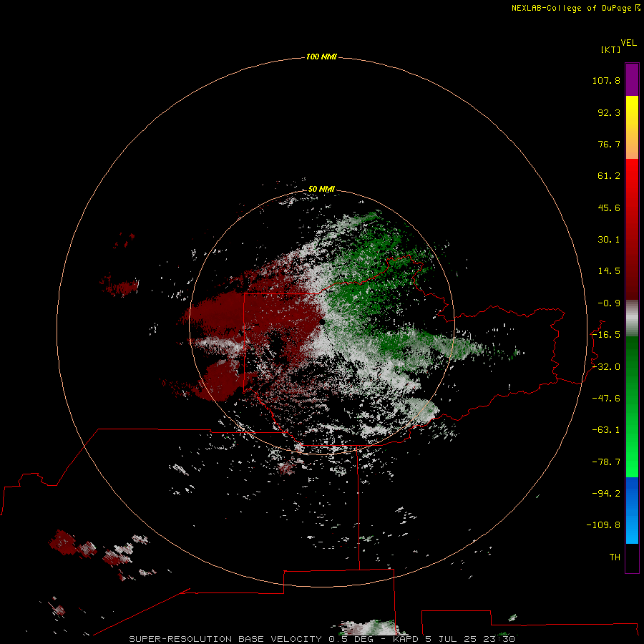This screenshot has height=644, width=644.
Task: Click the VEL legend title
Action: click(x=628, y=43)
